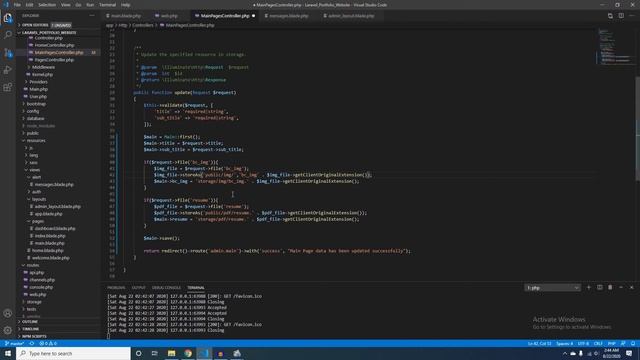The width and height of the screenshot is (640, 360).
Task: Collapse the LARAVEL_PORTFOLIO_WEBSITE root folder
Action: [49, 32]
